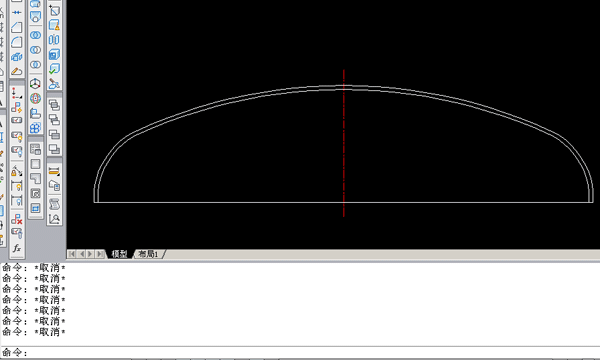Open Constraint Settings icon above fx
600x360 pixels.
tap(16, 233)
